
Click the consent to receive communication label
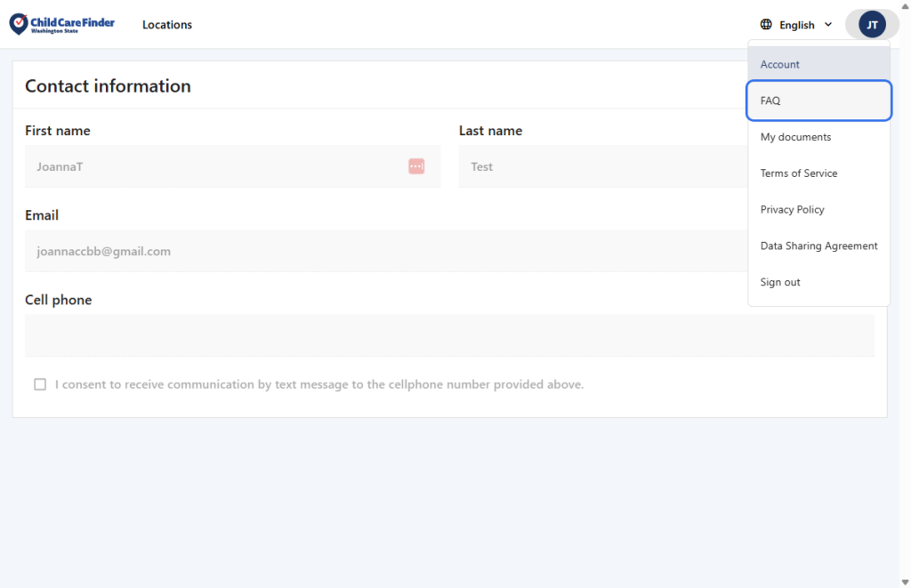click(x=318, y=384)
